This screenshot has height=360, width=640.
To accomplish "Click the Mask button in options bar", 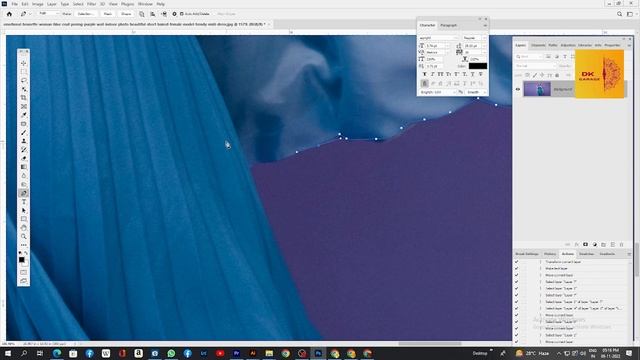I will coord(108,14).
